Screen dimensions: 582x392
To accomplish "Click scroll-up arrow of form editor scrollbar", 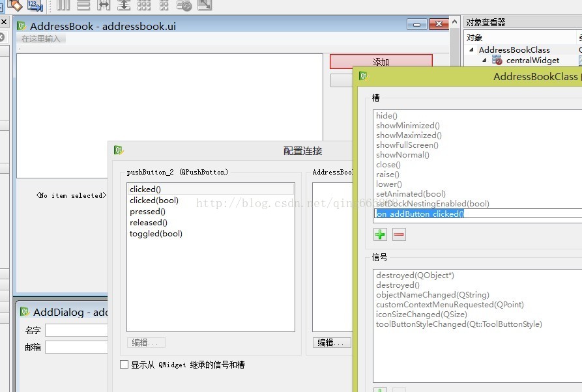I will [x=454, y=22].
